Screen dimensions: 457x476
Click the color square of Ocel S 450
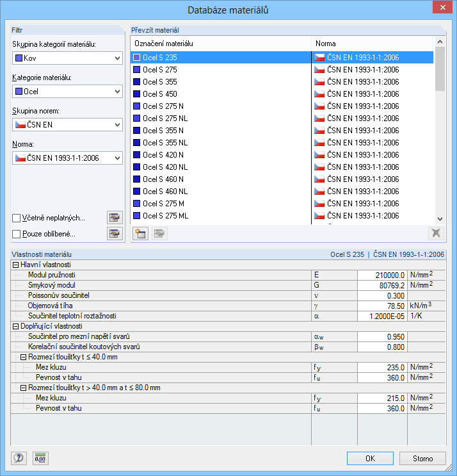[137, 94]
